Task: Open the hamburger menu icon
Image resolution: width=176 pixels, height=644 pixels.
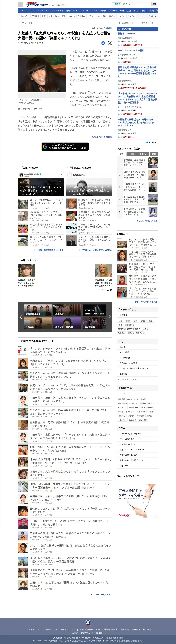Action: 20,4
